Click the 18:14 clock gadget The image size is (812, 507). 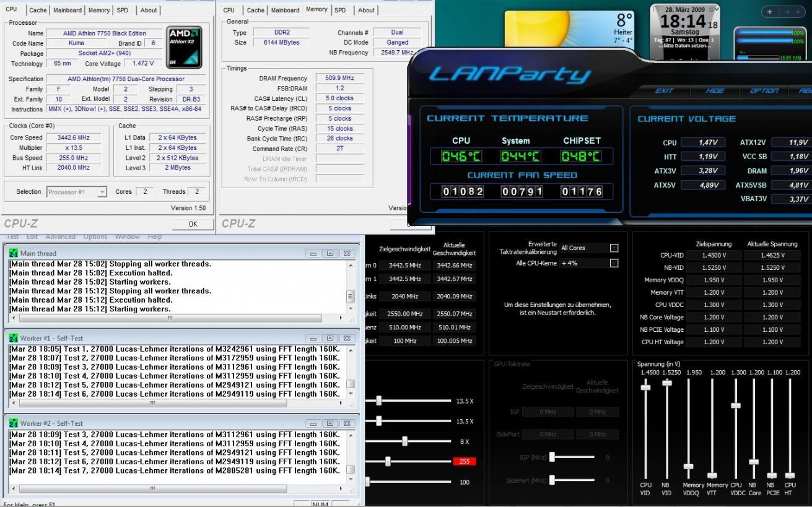pyautogui.click(x=684, y=22)
